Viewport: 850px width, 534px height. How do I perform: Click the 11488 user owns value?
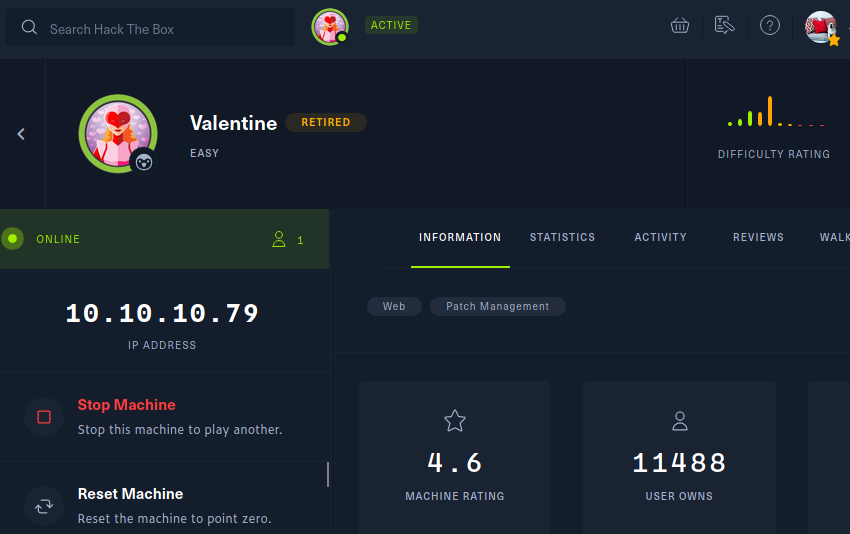(x=679, y=462)
